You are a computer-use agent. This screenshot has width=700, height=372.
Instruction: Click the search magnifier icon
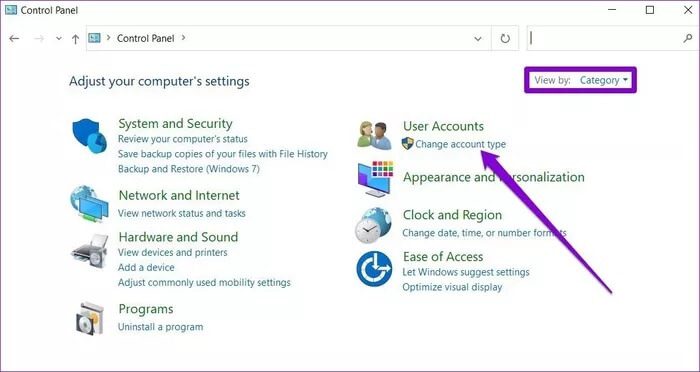688,38
